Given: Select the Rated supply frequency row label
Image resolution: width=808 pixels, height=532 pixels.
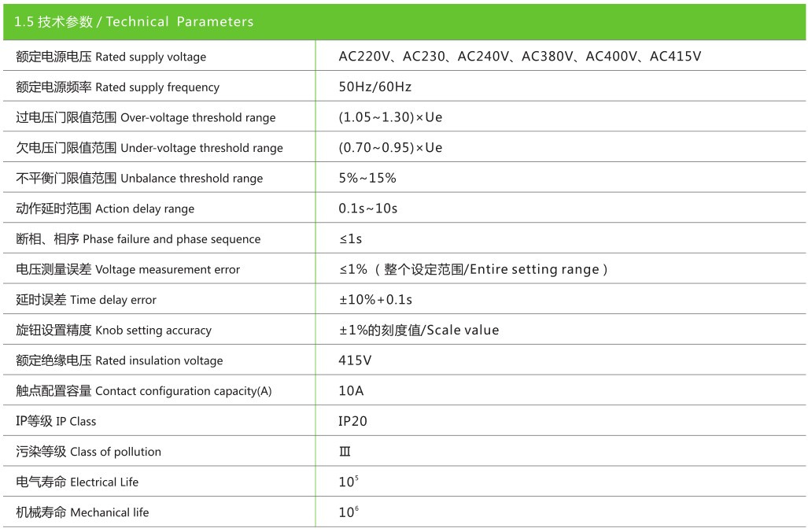Looking at the screenshot, I should (x=117, y=87).
